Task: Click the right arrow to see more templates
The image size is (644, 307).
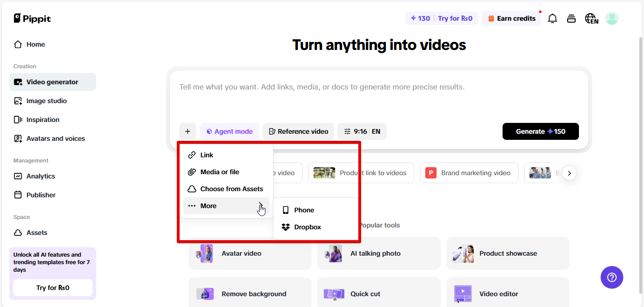Action: coord(569,173)
